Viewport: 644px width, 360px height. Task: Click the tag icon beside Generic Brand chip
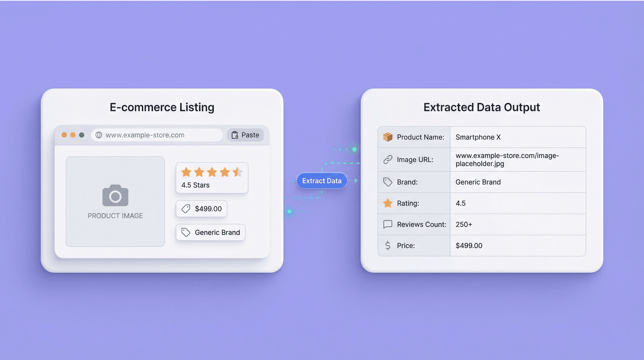pyautogui.click(x=186, y=232)
